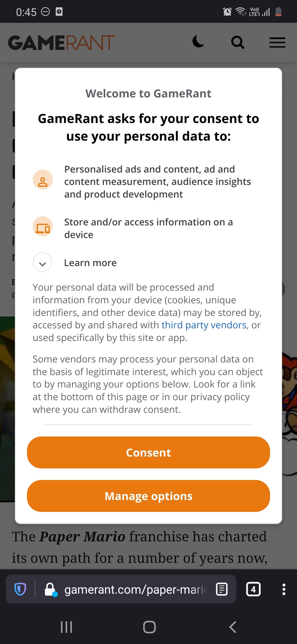Tap the Learn more label
This screenshot has width=297, height=644.
tap(90, 263)
